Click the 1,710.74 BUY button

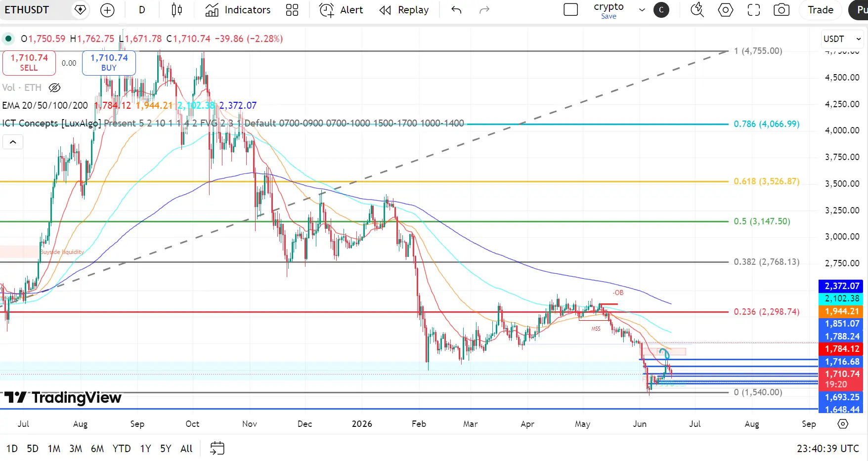[109, 63]
